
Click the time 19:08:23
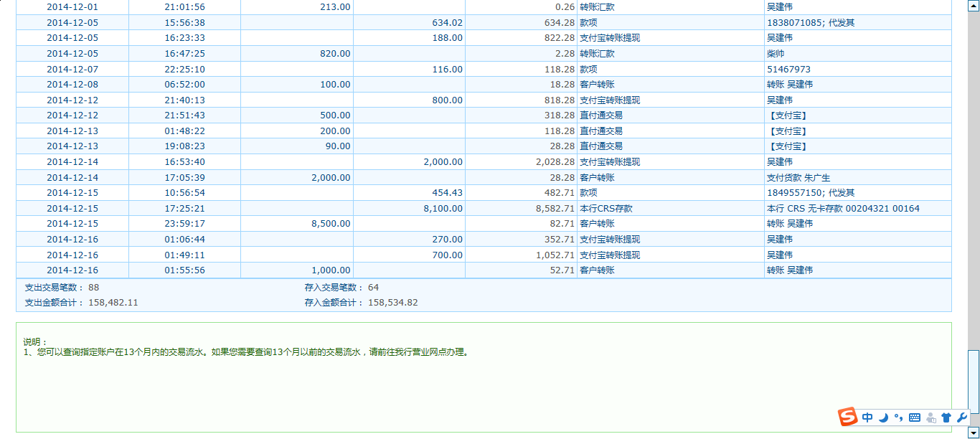click(x=184, y=146)
